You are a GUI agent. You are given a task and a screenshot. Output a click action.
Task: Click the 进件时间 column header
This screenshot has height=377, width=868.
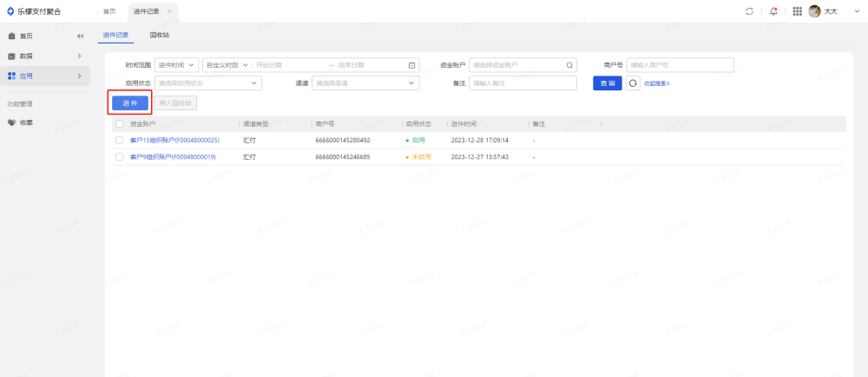[464, 124]
